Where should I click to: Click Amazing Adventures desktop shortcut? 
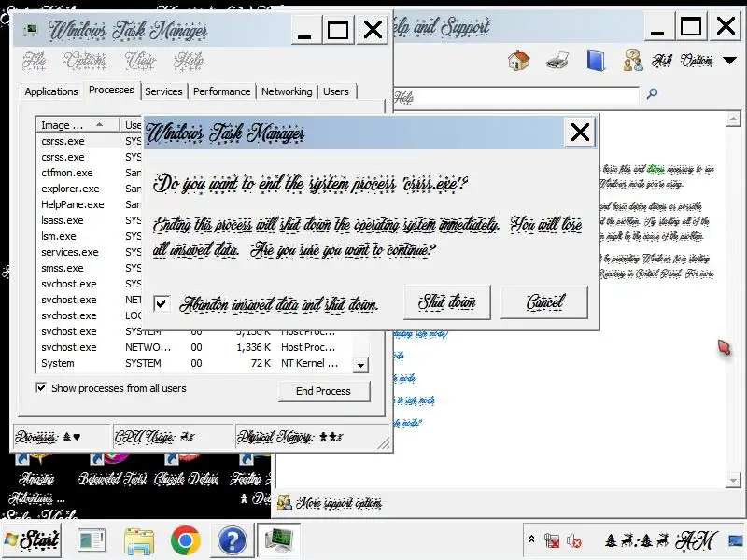[36, 479]
